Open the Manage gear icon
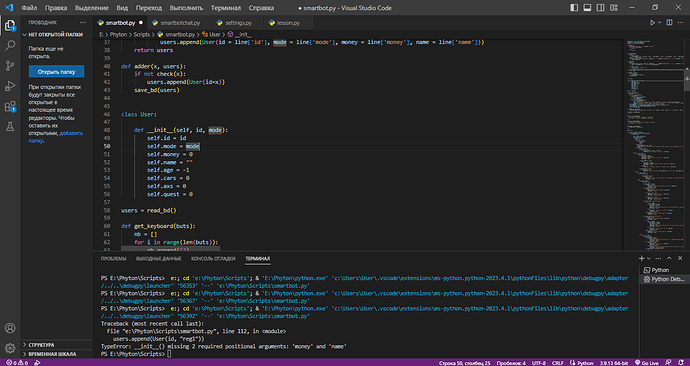Image resolution: width=690 pixels, height=366 pixels. [10, 348]
